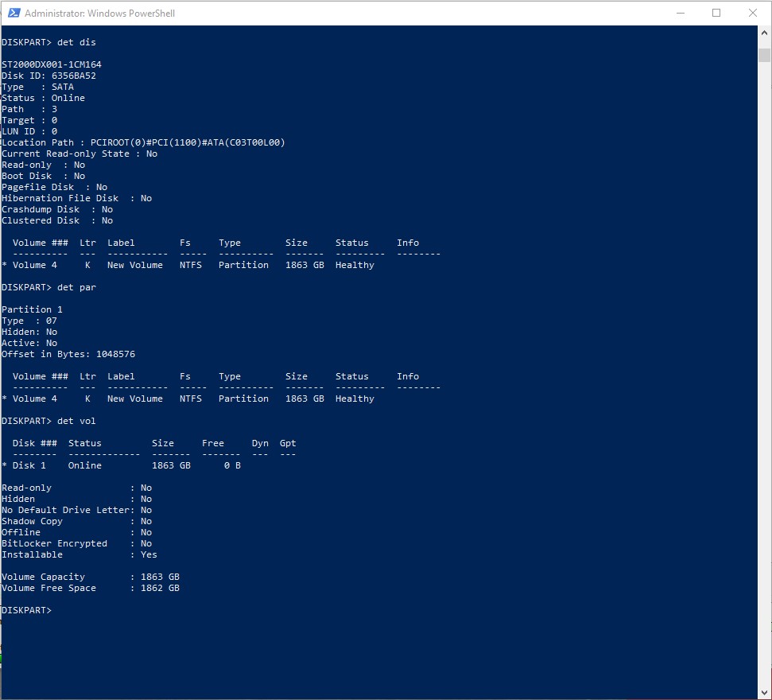Click the Disk ID 6356BA52 line
The width and height of the screenshot is (772, 700).
[48, 76]
